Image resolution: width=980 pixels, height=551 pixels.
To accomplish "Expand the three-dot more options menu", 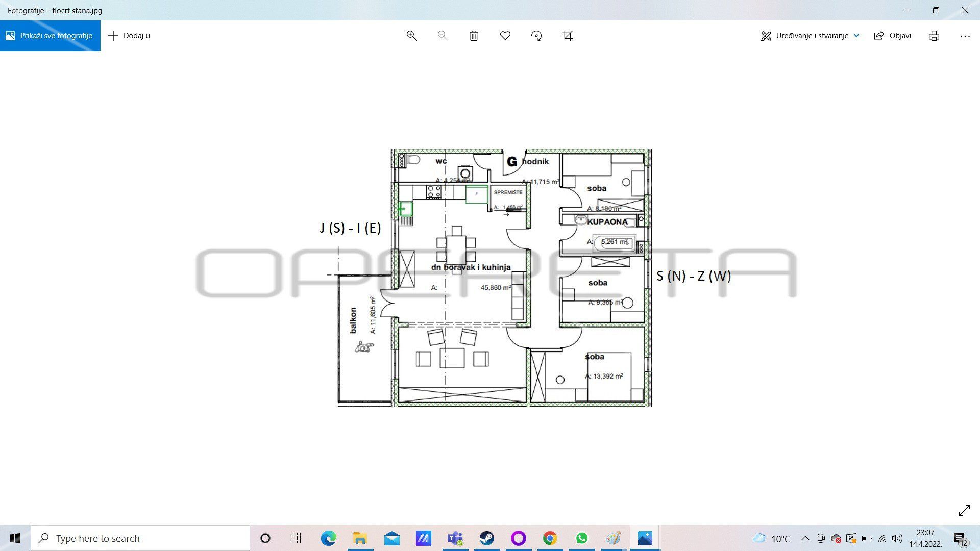I will tap(965, 36).
